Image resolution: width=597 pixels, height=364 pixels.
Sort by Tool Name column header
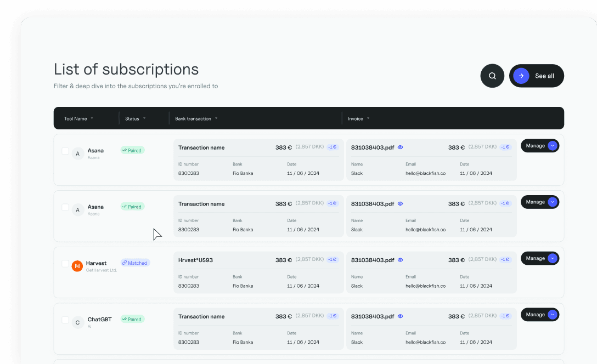coord(78,118)
